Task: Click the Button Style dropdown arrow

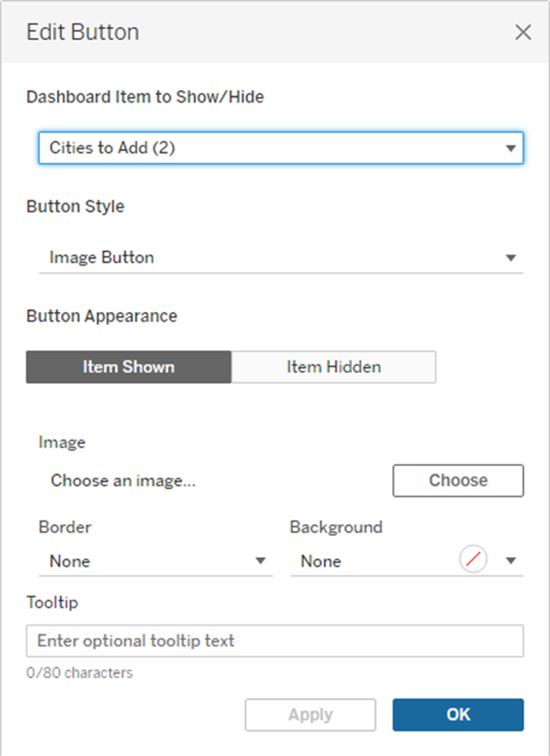Action: pyautogui.click(x=511, y=258)
